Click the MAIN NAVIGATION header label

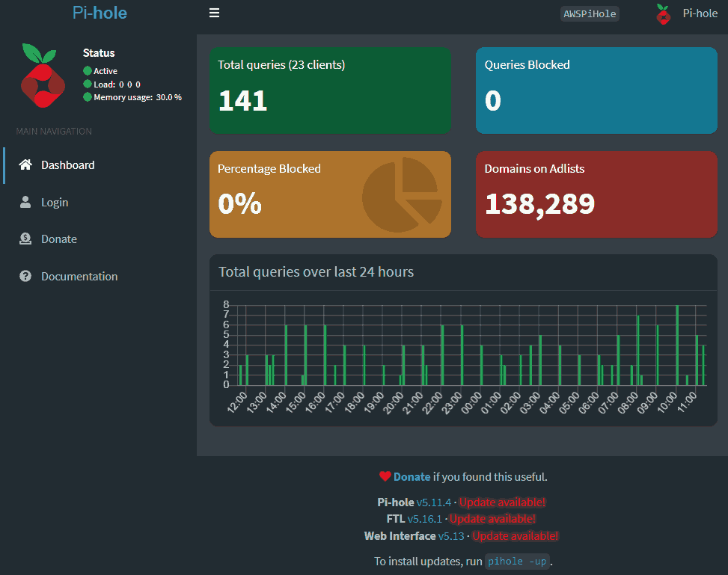click(x=54, y=132)
